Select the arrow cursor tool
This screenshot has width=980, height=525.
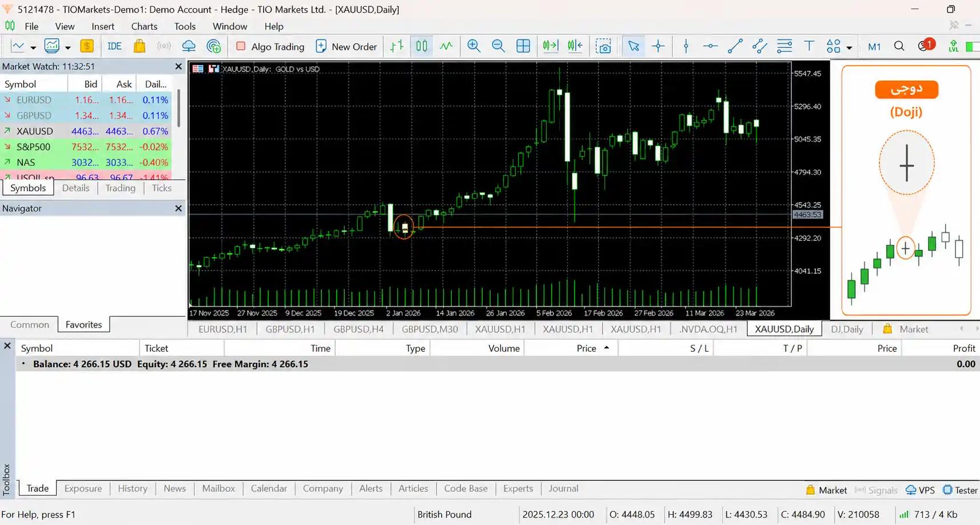click(x=634, y=46)
